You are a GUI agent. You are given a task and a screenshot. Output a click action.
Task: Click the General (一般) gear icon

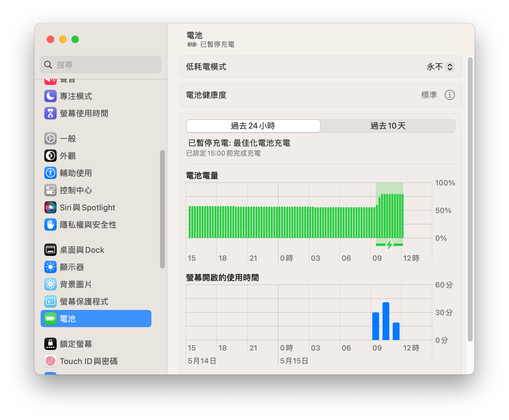50,138
